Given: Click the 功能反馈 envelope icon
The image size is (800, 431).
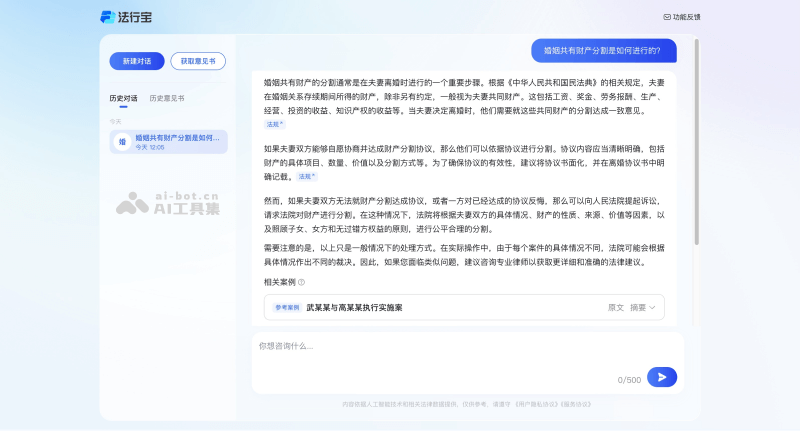Looking at the screenshot, I should pyautogui.click(x=667, y=17).
